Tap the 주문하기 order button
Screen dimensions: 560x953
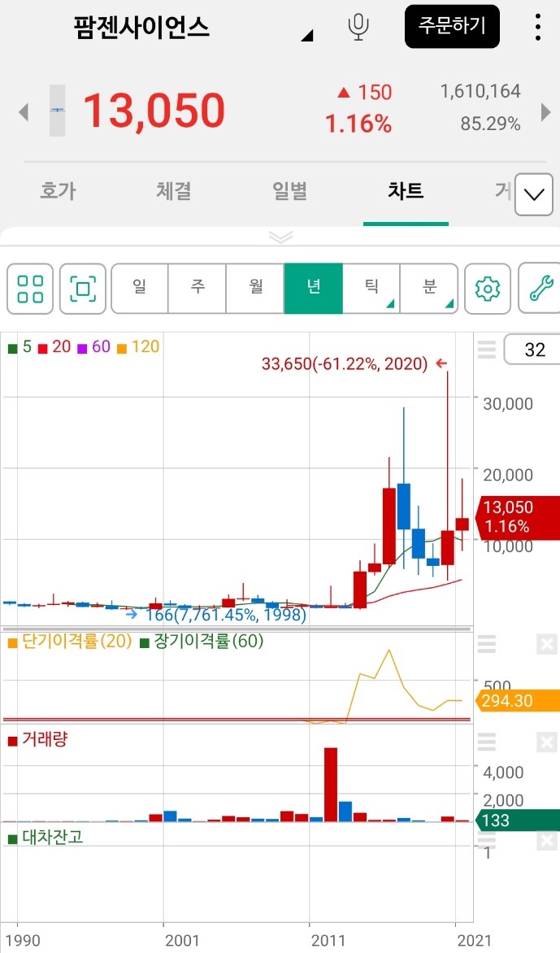(453, 27)
